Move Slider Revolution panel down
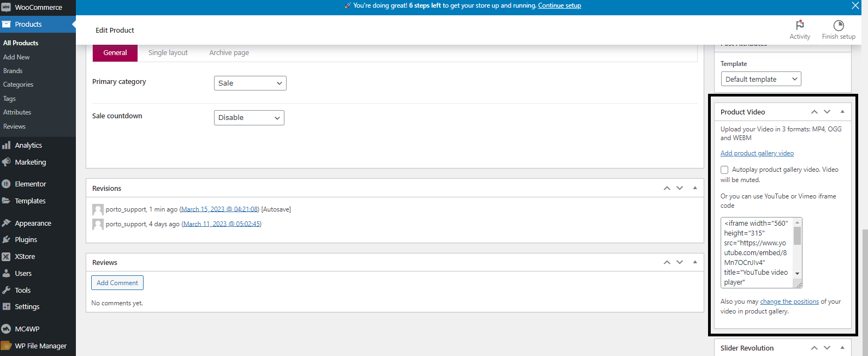 (827, 348)
